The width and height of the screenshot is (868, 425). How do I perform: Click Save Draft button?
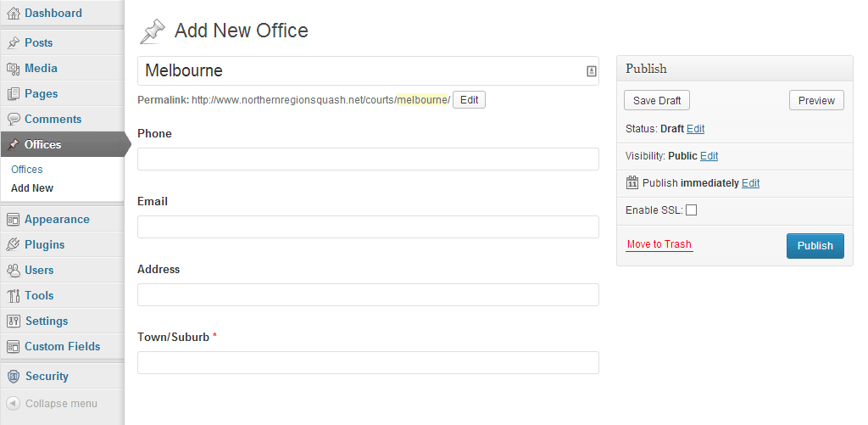pyautogui.click(x=657, y=100)
